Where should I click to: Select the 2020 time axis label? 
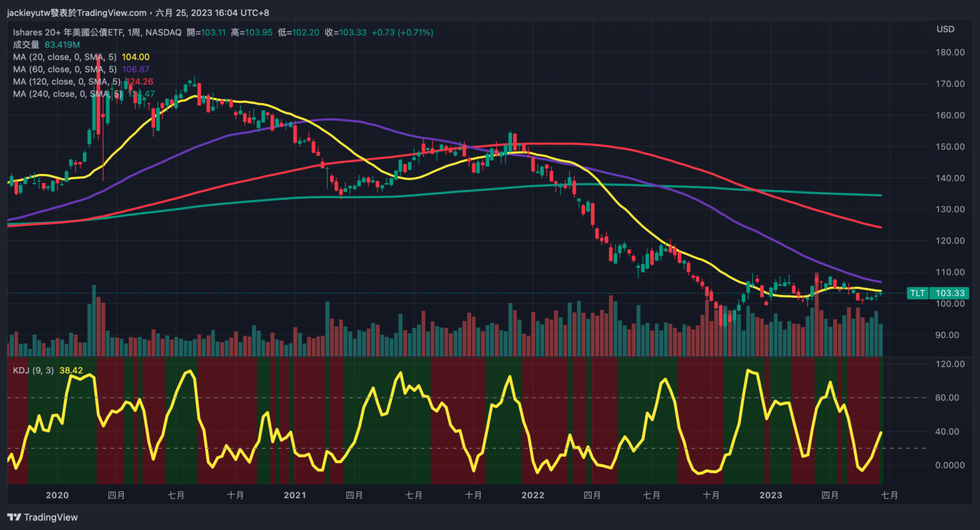tap(57, 495)
